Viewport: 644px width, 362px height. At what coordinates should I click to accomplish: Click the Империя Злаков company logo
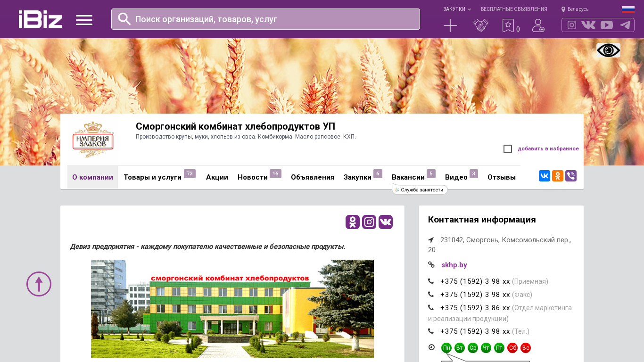[x=93, y=140]
